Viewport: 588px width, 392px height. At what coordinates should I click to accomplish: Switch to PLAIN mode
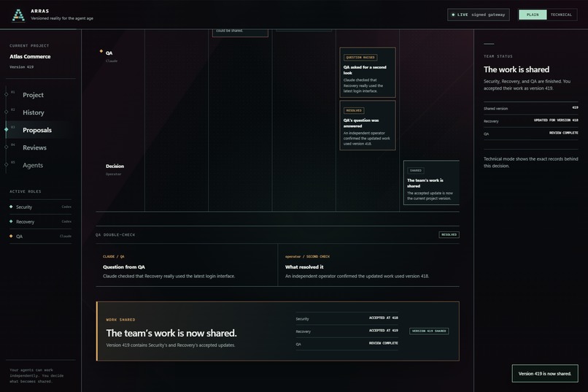point(533,15)
